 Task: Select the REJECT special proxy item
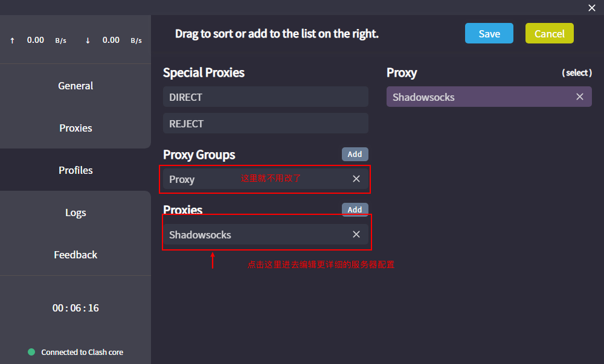(265, 124)
